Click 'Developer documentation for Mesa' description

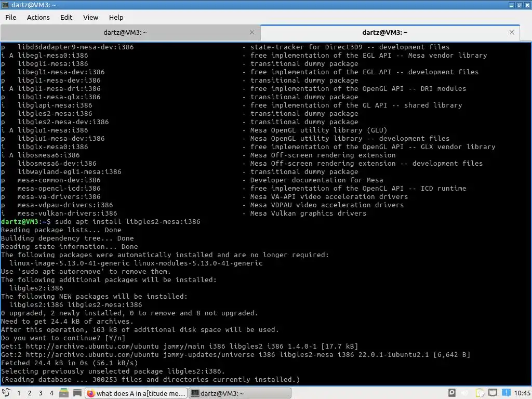click(316, 180)
